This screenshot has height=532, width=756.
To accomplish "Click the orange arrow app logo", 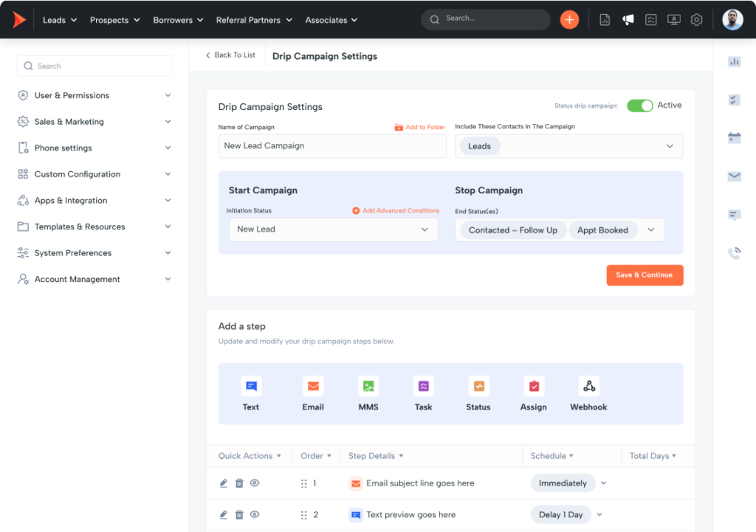I will tap(18, 20).
